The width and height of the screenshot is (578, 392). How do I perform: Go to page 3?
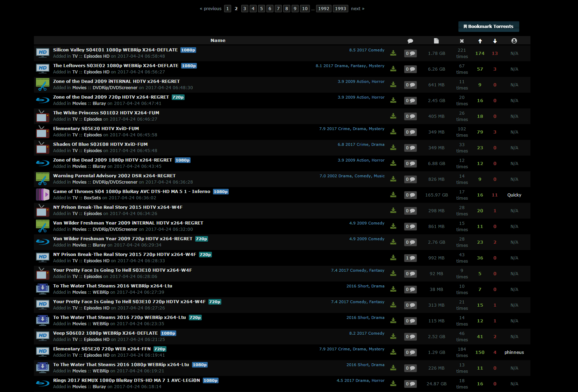pos(245,9)
